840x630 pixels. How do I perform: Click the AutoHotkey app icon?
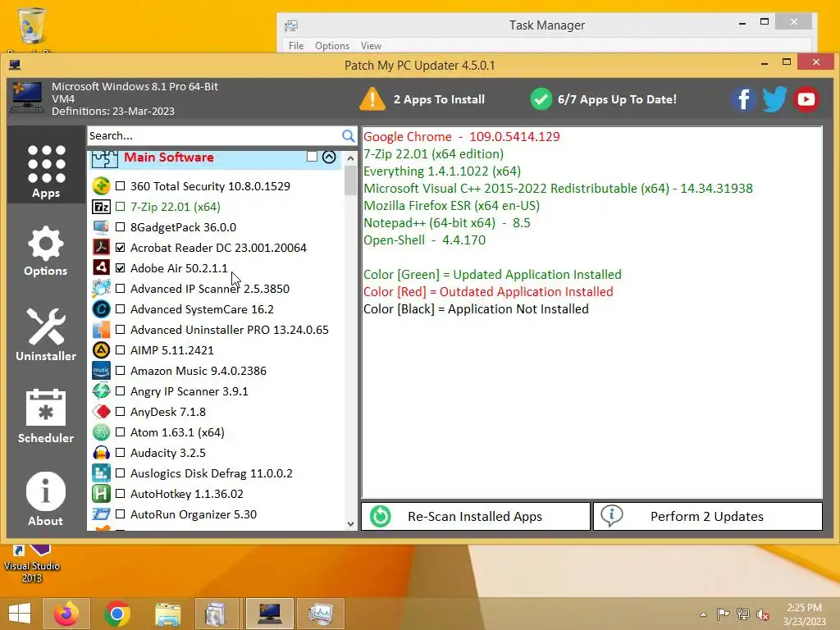[101, 494]
